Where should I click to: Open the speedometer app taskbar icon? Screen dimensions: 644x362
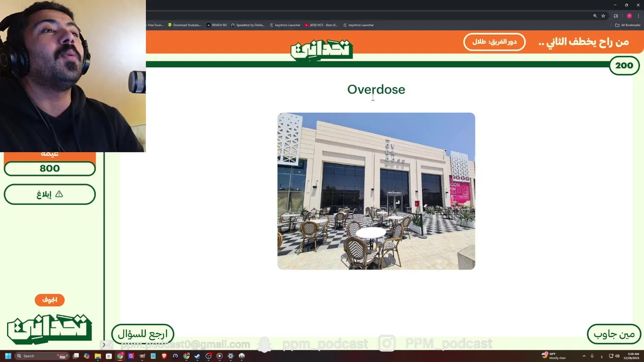(x=175, y=356)
